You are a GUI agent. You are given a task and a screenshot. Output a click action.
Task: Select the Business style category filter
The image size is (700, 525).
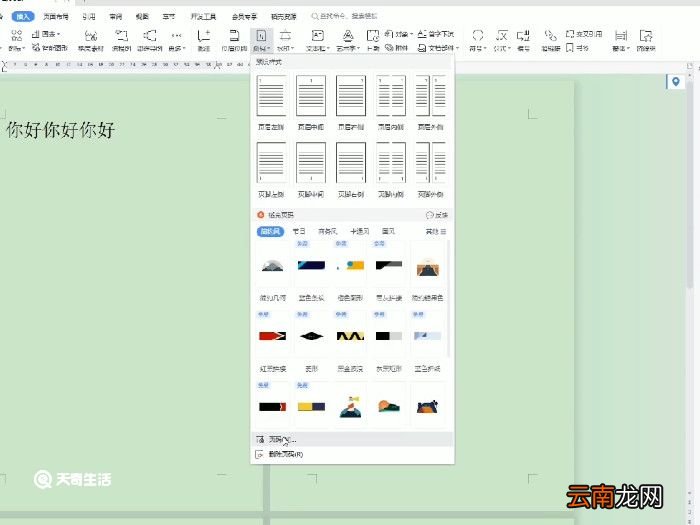click(327, 231)
